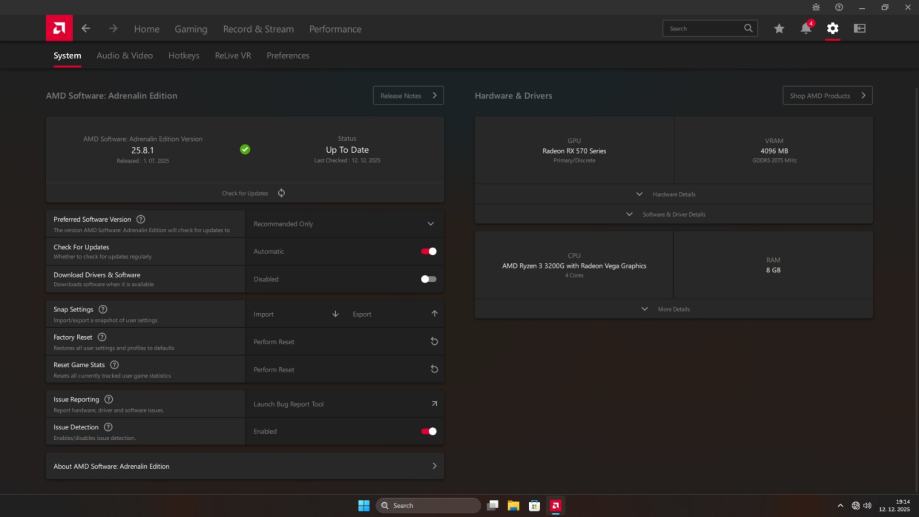919x517 pixels.
Task: Click the Release Notes button
Action: [408, 96]
